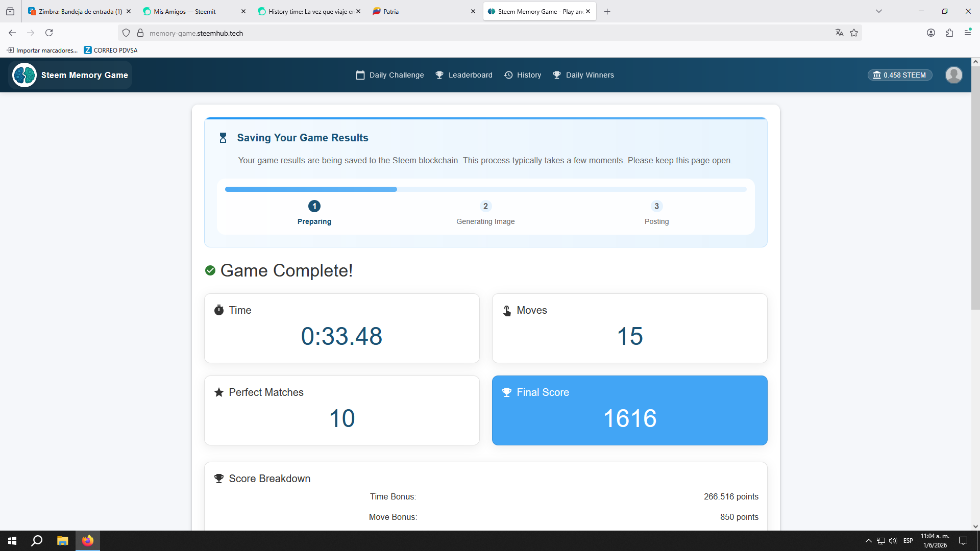Close the Steem Memory Game tab
Screen dimensions: 980x551
tap(588, 11)
